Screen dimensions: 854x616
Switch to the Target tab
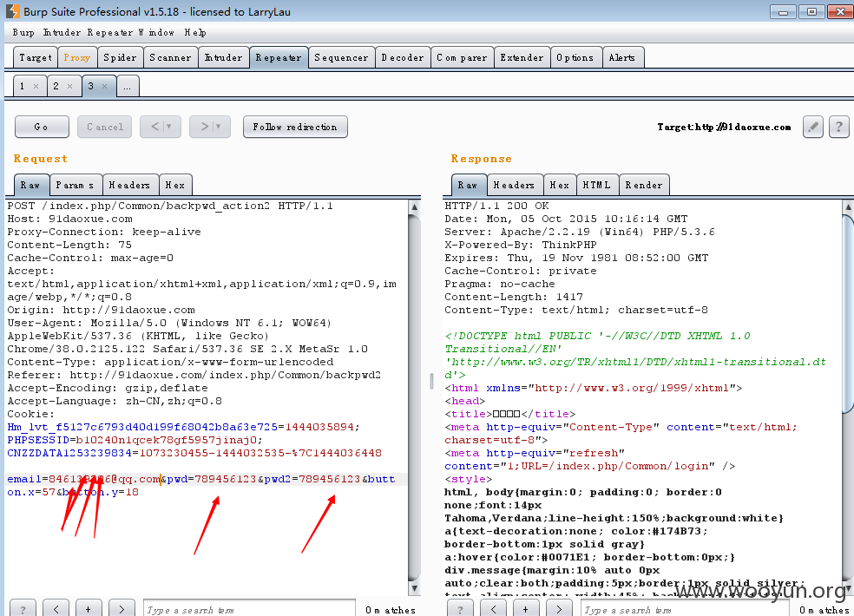pyautogui.click(x=36, y=57)
